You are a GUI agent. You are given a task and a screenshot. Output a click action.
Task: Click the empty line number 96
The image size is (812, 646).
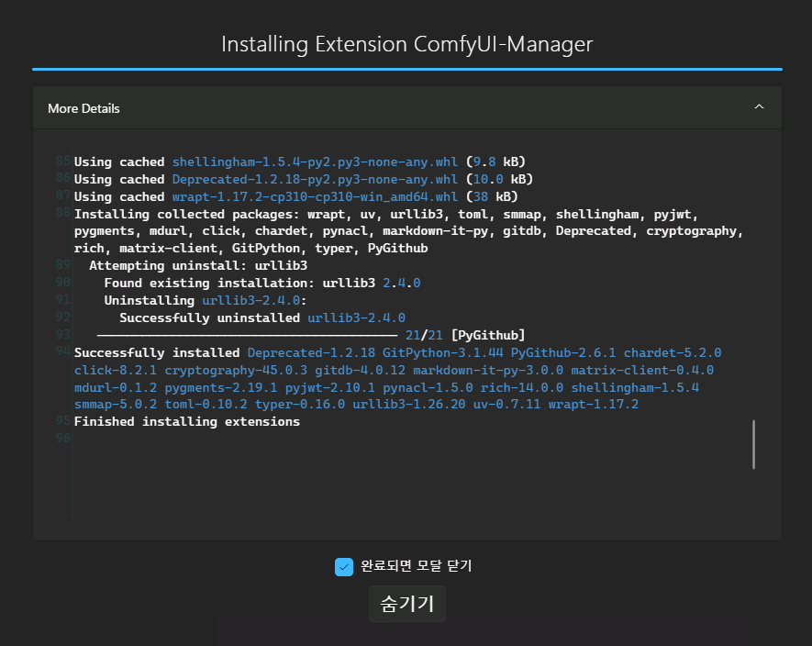tap(62, 439)
